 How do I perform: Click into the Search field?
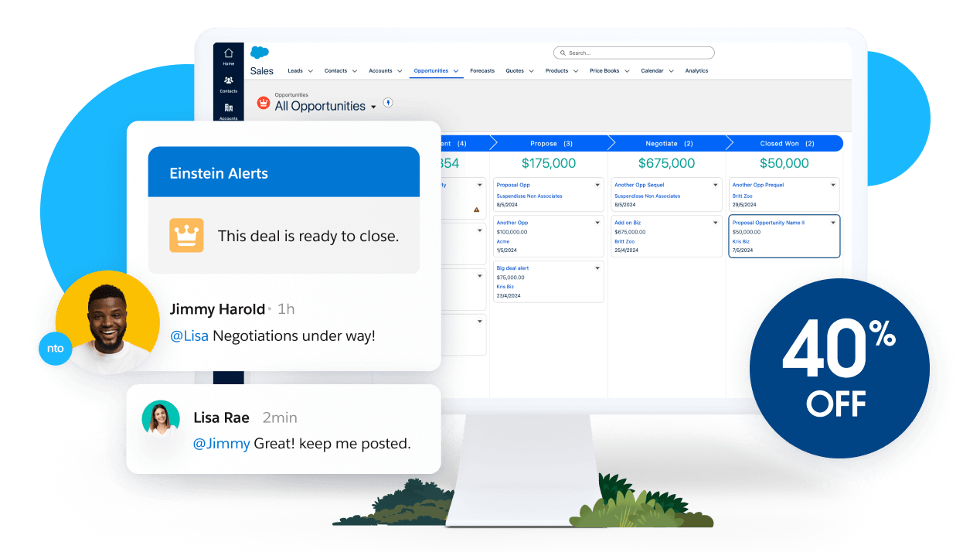coord(634,53)
